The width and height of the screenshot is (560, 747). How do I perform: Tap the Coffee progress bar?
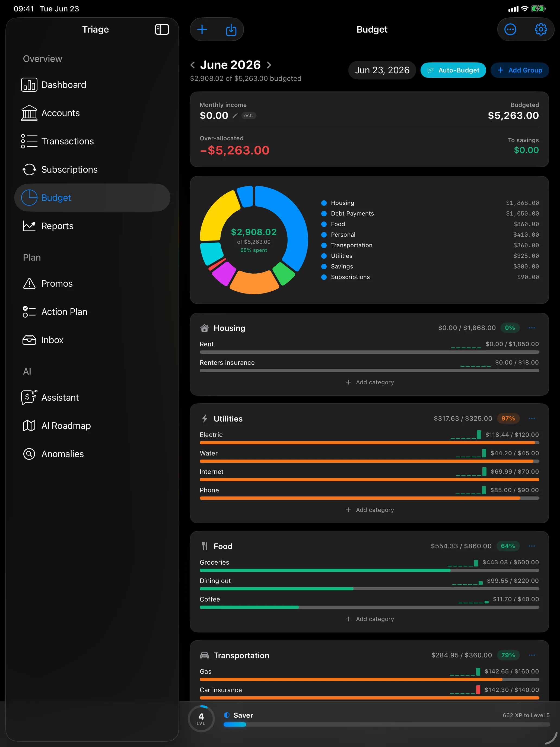coord(369,607)
